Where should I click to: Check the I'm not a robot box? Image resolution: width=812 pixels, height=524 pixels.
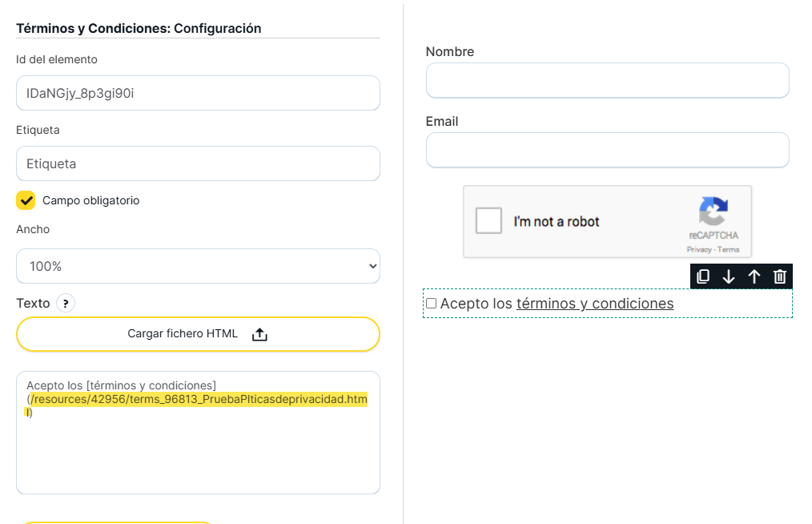488,221
